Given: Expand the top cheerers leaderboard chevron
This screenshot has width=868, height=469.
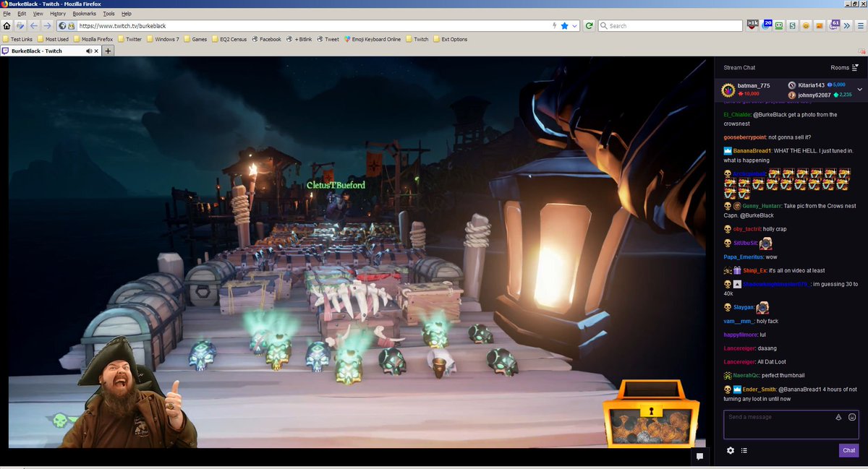Looking at the screenshot, I should (859, 90).
